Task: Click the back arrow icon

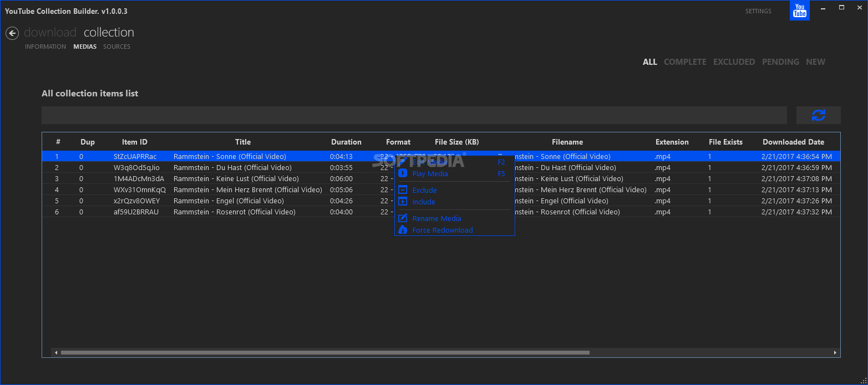Action: (x=12, y=34)
